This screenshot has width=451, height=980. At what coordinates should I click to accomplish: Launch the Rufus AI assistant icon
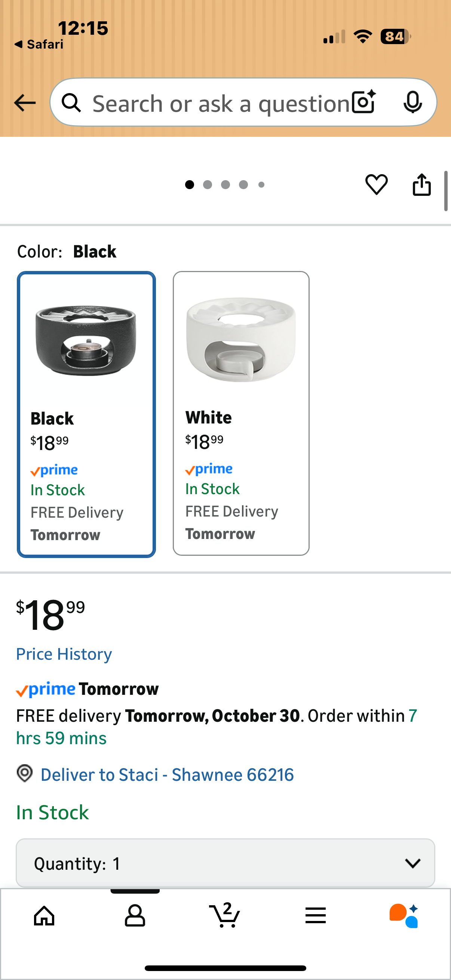[404, 915]
